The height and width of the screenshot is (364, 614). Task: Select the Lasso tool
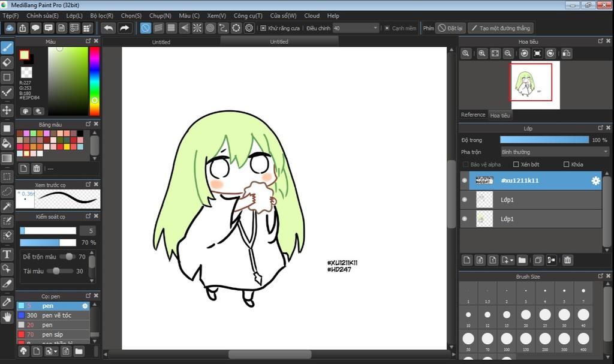[x=7, y=191]
